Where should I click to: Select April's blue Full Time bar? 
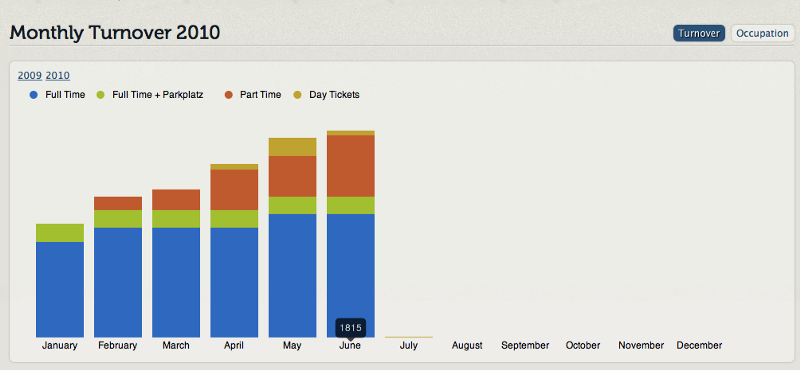pyautogui.click(x=234, y=282)
